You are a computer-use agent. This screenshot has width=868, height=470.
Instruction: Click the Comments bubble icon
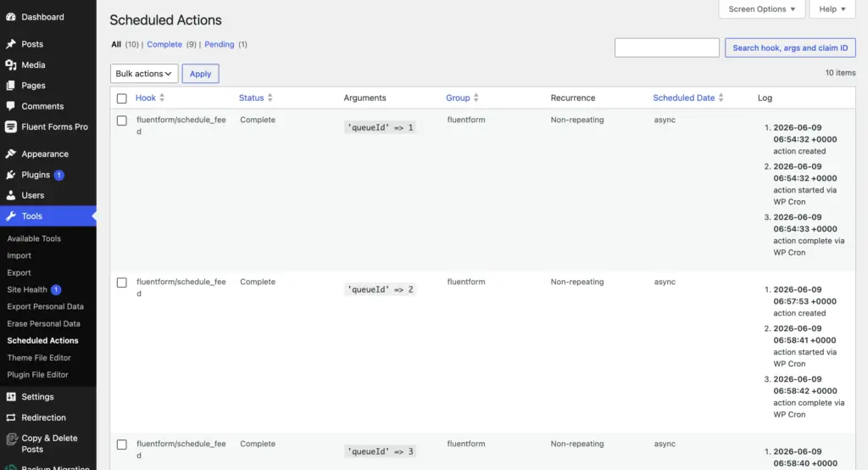click(x=10, y=106)
